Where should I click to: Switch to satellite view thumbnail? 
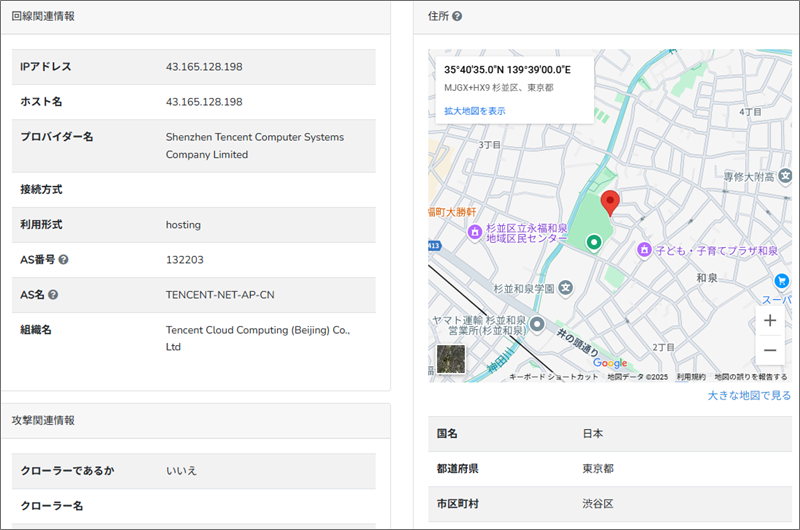point(451,359)
